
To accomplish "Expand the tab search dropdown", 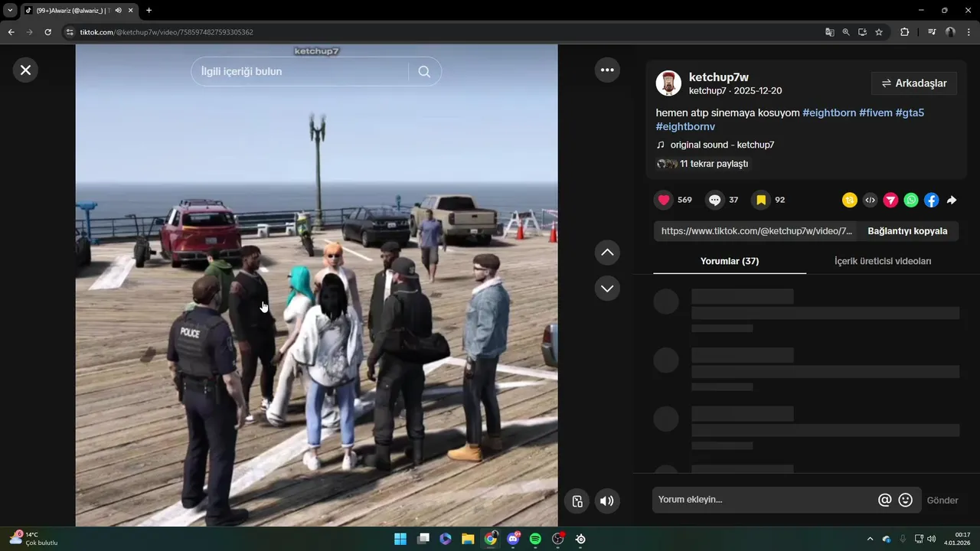I will coord(10,10).
